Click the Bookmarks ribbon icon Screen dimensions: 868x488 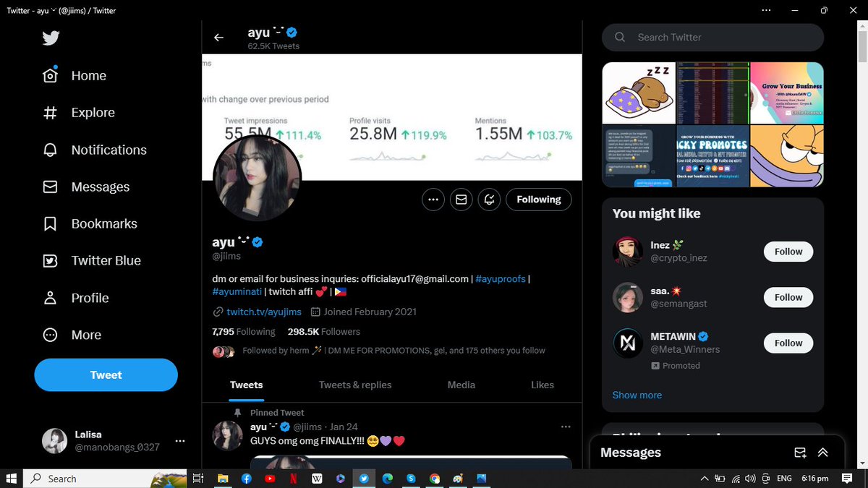pyautogui.click(x=50, y=223)
